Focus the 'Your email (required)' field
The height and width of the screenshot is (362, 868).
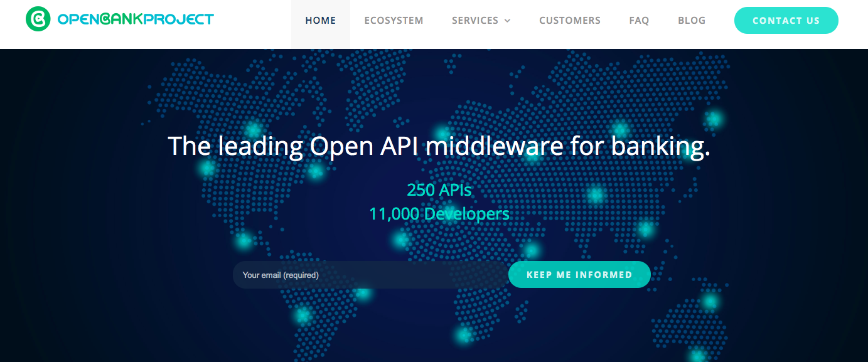coord(369,275)
